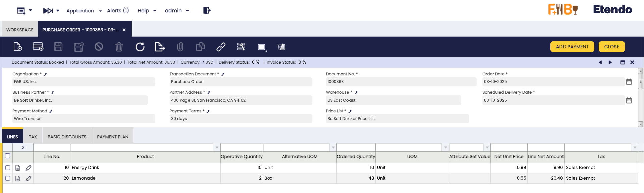Click the link chain toolbar icon
This screenshot has width=644, height=193.
221,47
